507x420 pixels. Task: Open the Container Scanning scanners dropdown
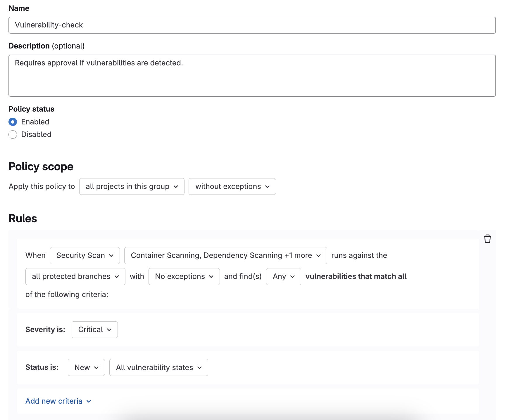click(225, 256)
